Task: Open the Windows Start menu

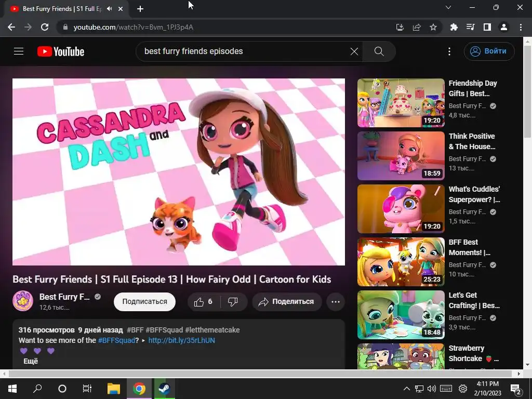Action: point(12,389)
